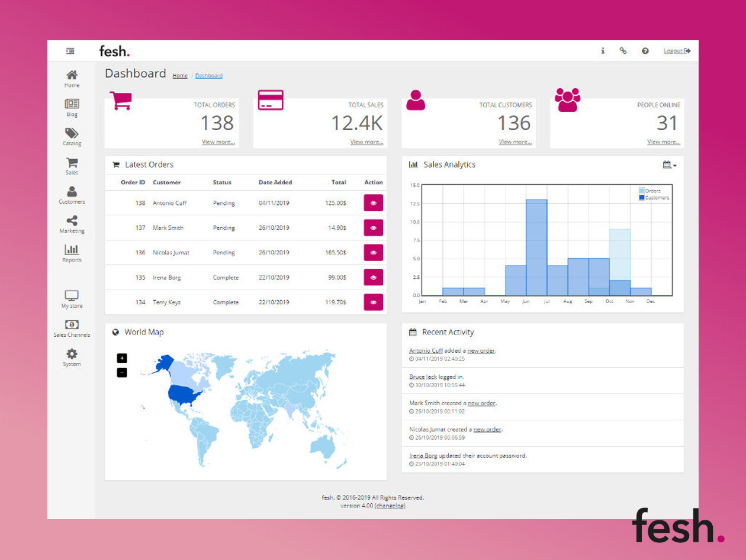The image size is (746, 560).
Task: Toggle the sidebar menu collapse button
Action: [x=70, y=51]
